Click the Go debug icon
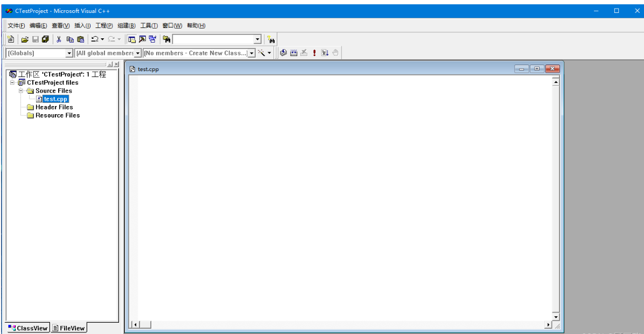The width and height of the screenshot is (644, 334). point(325,53)
